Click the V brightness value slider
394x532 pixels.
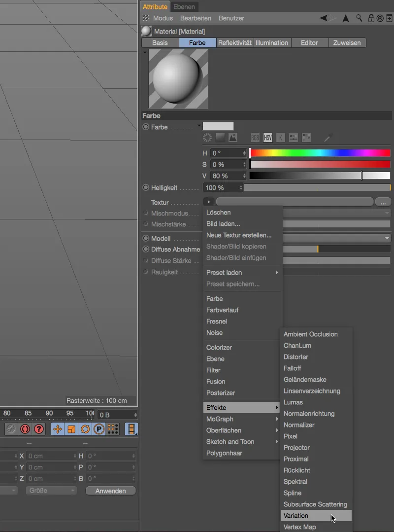[320, 176]
